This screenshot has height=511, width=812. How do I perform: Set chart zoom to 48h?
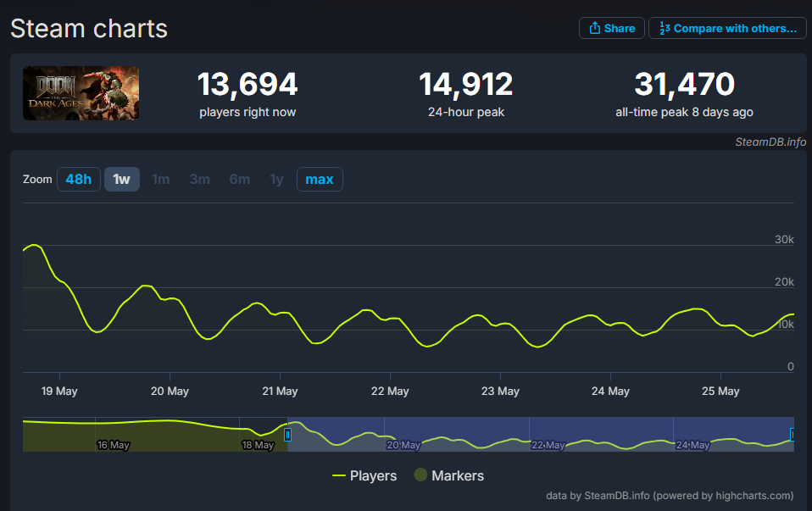(78, 179)
